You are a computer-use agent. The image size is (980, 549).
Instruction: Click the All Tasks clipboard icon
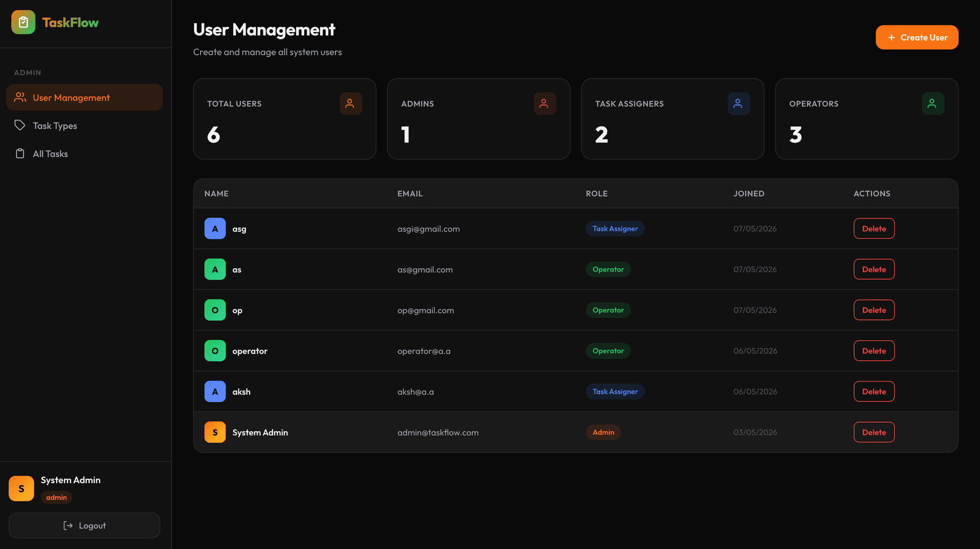[20, 153]
